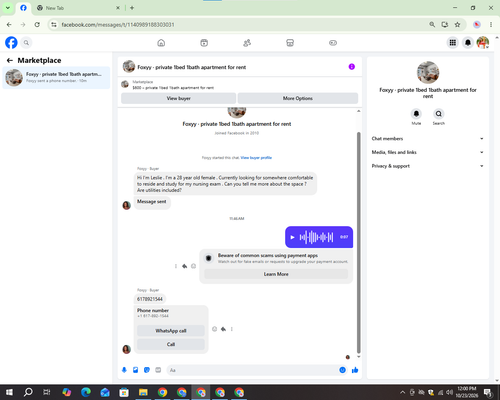This screenshot has width=500, height=400.
Task: Attach a photo with the image icon
Action: click(135, 370)
